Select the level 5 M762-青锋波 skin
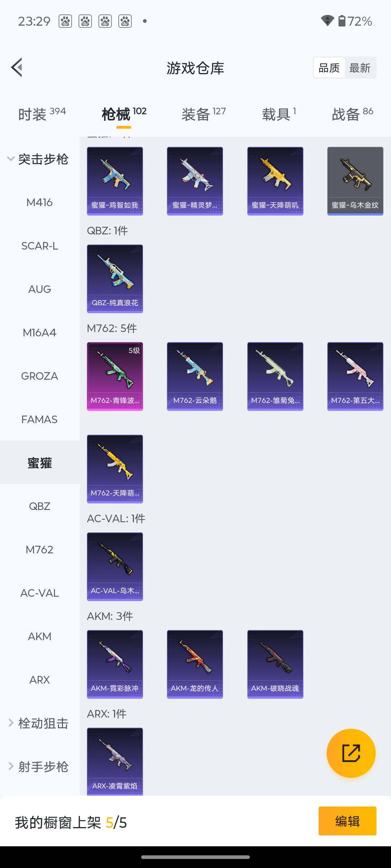This screenshot has height=868, width=391. [x=115, y=376]
